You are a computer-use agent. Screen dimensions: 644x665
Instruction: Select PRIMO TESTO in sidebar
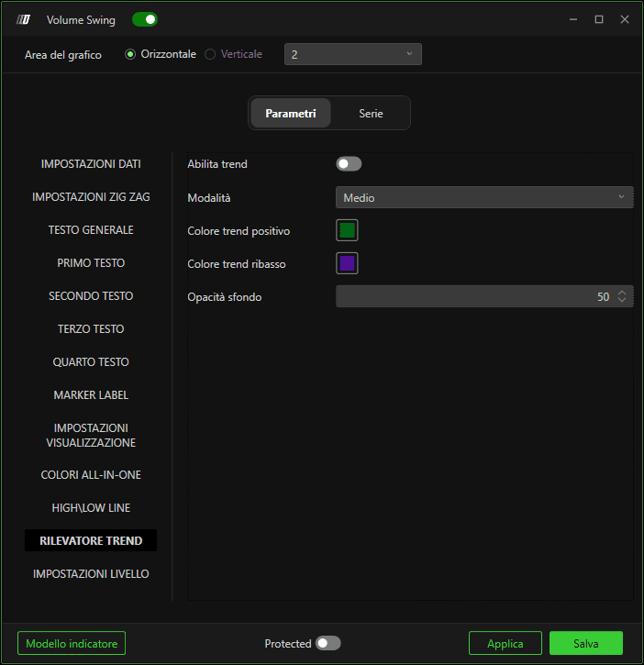coord(91,263)
